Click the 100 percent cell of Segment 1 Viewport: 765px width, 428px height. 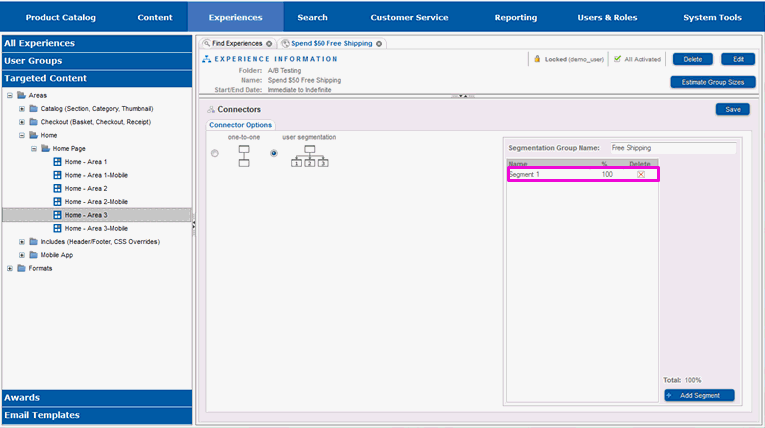607,175
